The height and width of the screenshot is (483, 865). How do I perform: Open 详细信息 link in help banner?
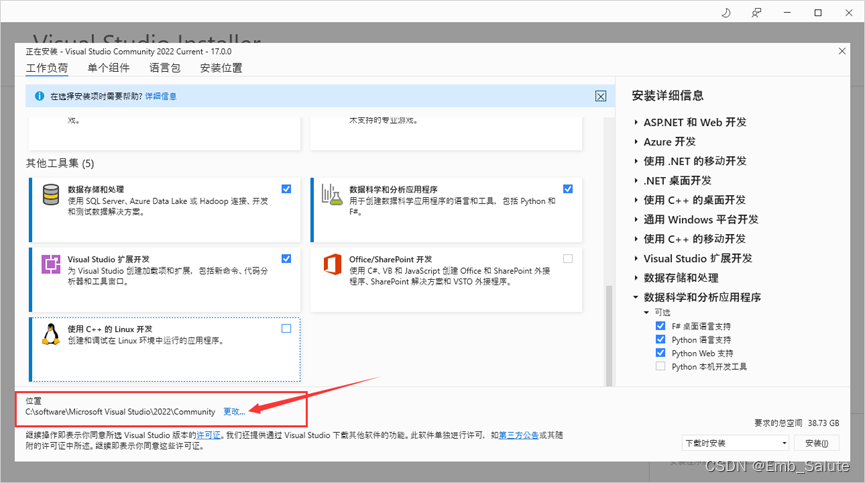click(x=161, y=96)
